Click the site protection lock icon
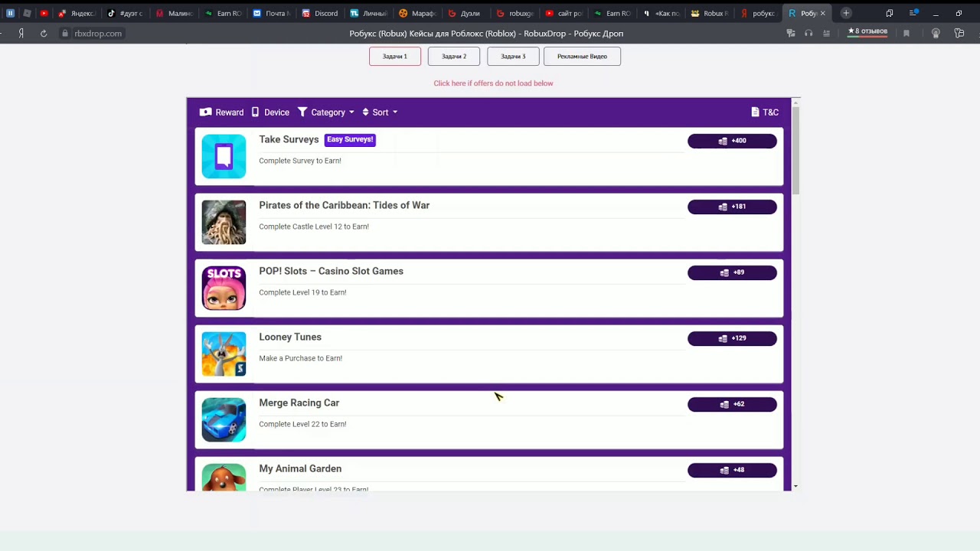 click(65, 34)
